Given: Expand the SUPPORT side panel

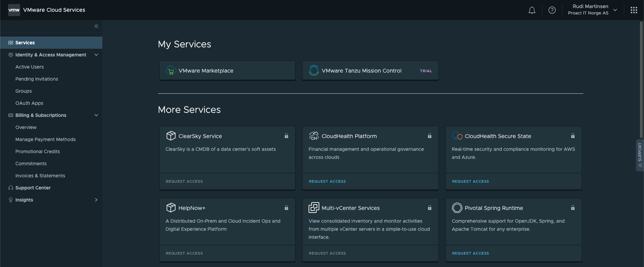Looking at the screenshot, I should point(640,155).
